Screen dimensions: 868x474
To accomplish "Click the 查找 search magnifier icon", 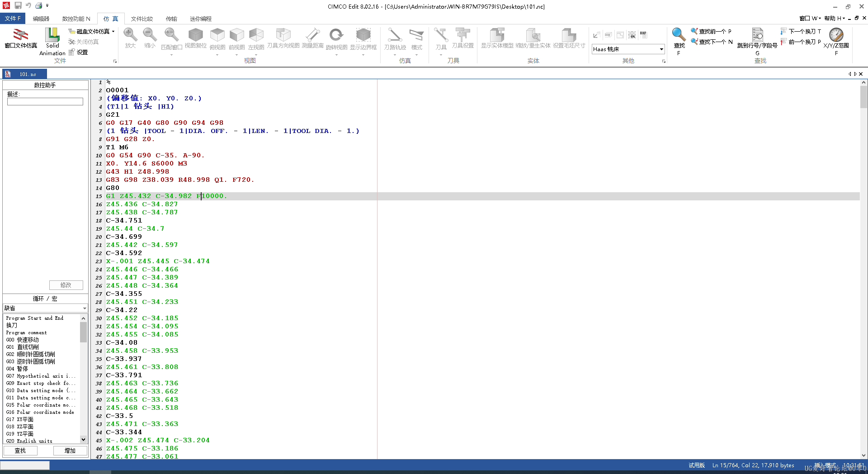I will pyautogui.click(x=679, y=34).
